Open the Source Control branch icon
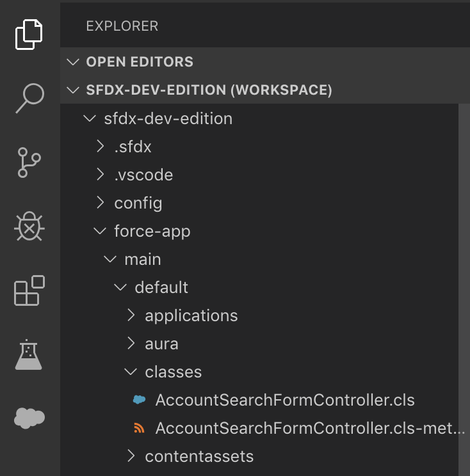Image resolution: width=470 pixels, height=476 pixels. tap(29, 163)
